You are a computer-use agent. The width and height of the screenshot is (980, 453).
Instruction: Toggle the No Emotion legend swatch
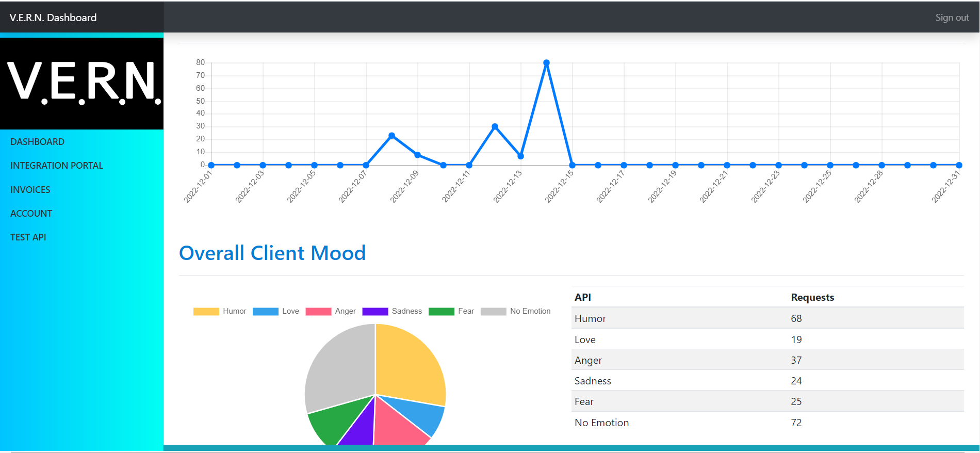coord(494,312)
